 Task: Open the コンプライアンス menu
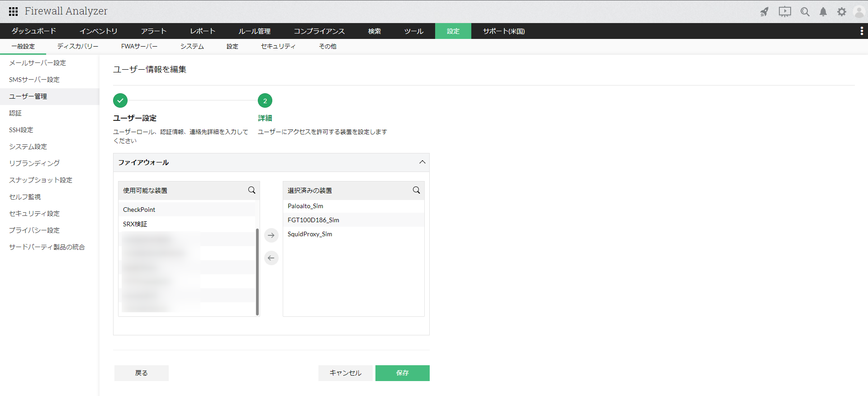(x=319, y=31)
